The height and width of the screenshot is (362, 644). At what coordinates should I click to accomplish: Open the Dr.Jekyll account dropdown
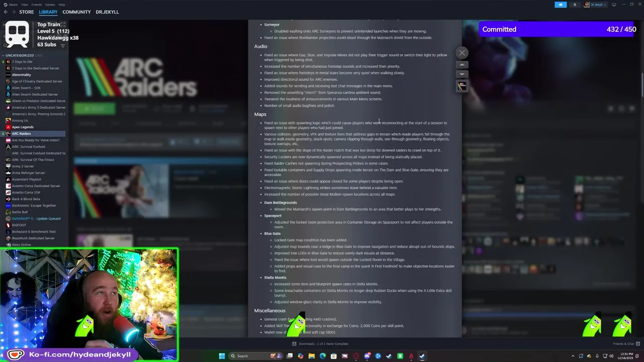[x=596, y=5]
